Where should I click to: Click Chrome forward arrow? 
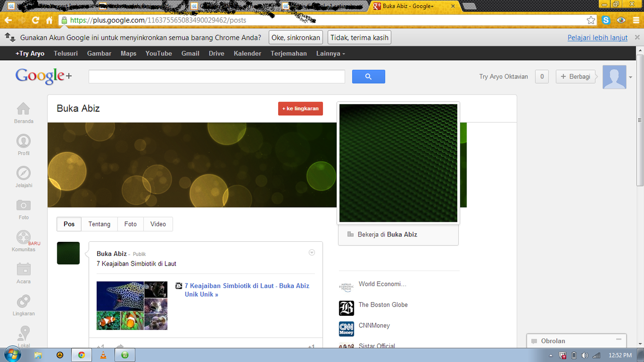click(22, 20)
